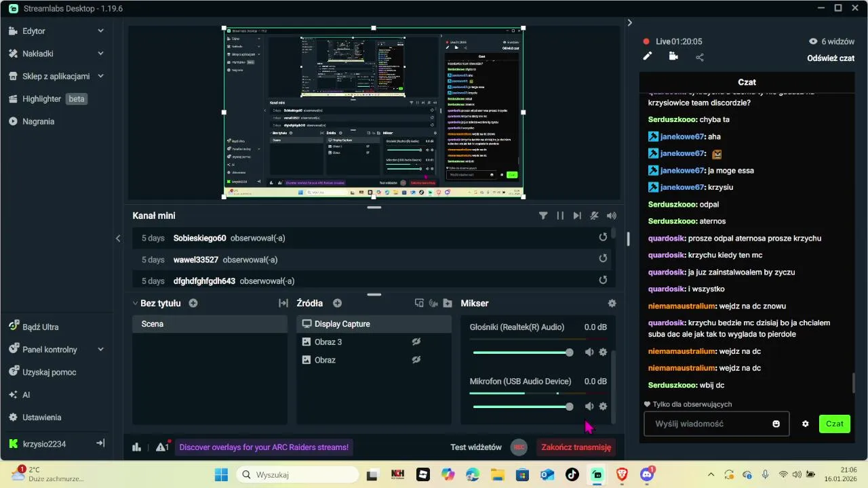
Task: Toggle visibility of the Obraz source
Action: click(x=416, y=360)
